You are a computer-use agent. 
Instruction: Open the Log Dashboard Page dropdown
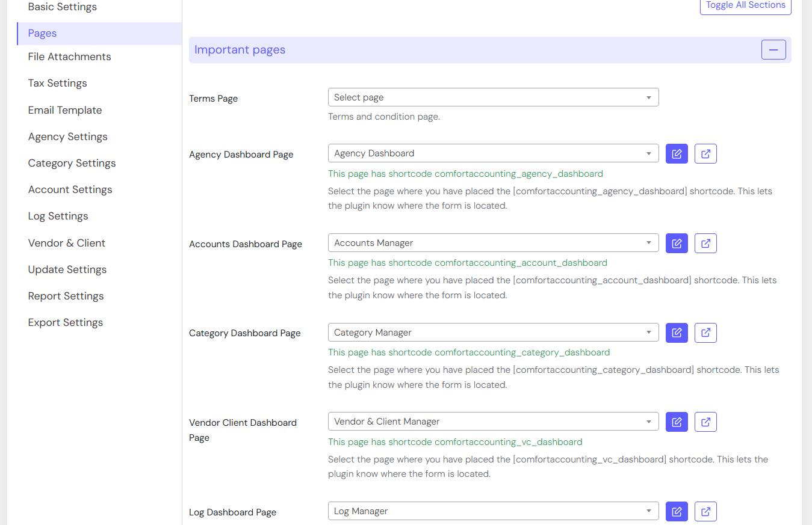pyautogui.click(x=493, y=511)
